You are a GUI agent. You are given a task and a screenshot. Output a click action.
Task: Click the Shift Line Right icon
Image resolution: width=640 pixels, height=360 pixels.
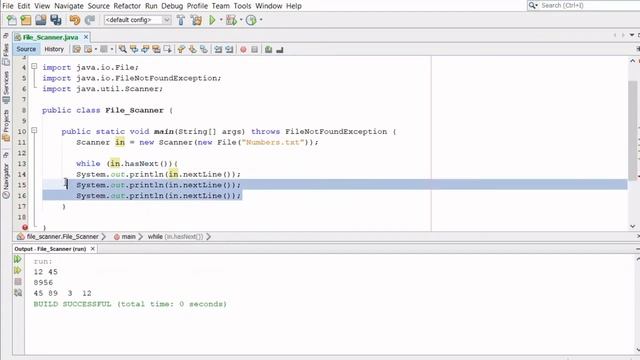(x=229, y=49)
